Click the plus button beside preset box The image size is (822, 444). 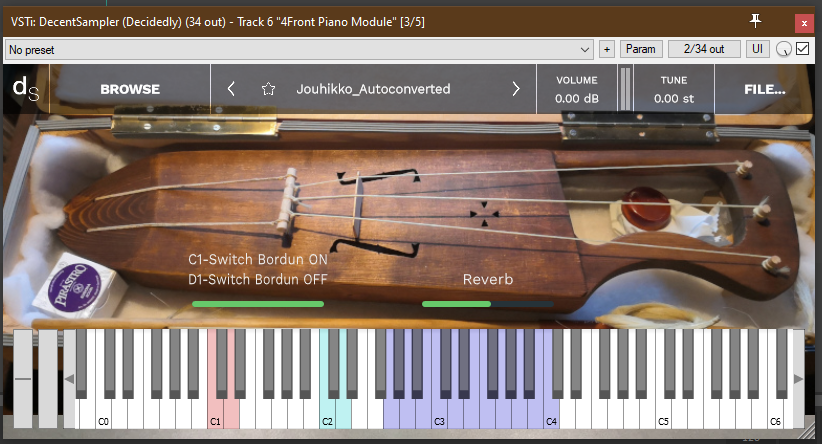tap(607, 49)
